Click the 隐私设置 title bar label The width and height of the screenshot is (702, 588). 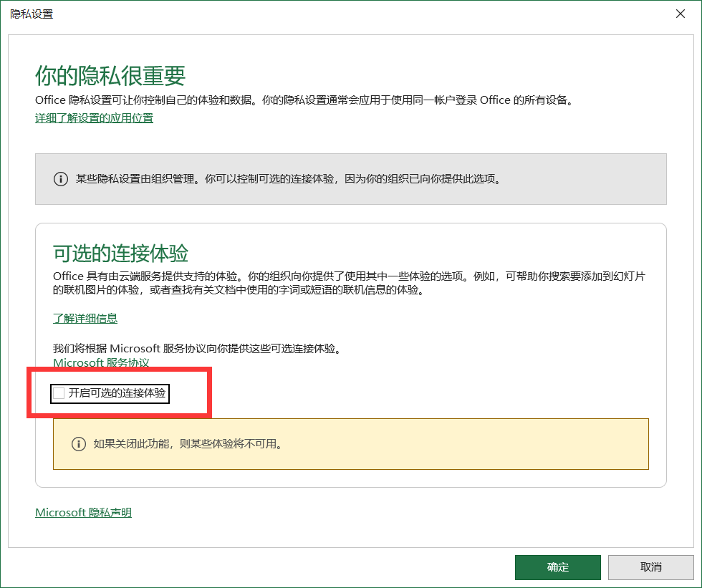pos(32,14)
